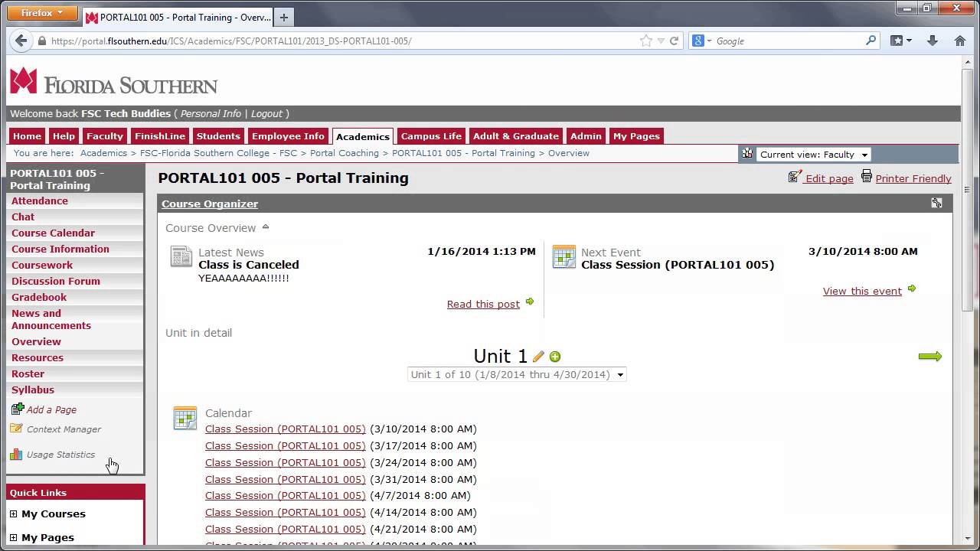This screenshot has width=980, height=551.
Task: Open the Context Manager folder icon
Action: [16, 429]
